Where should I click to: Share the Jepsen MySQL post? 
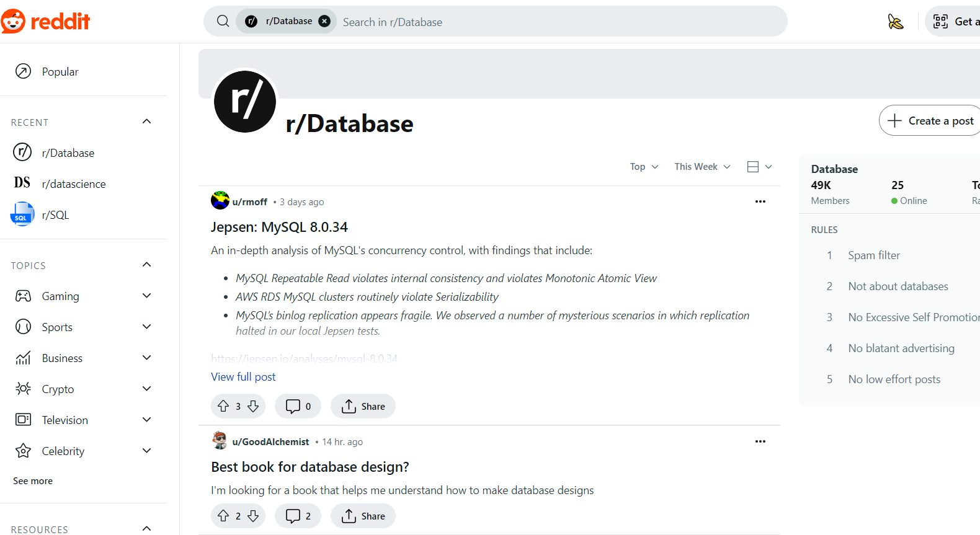363,406
